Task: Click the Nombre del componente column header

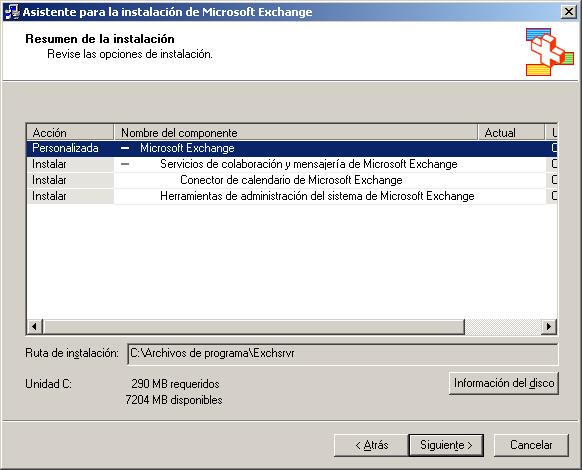Action: [295, 132]
